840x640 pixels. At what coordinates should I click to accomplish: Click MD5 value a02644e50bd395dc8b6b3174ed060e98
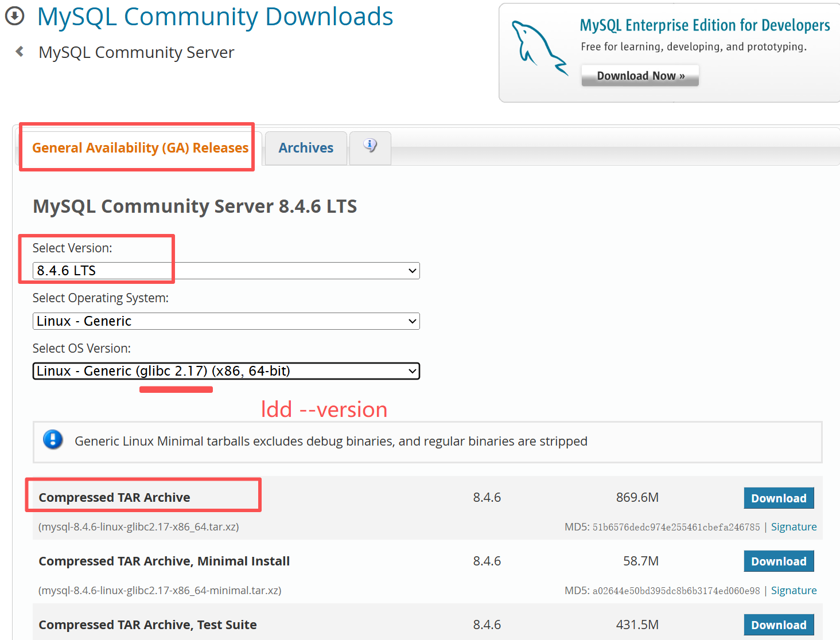click(676, 591)
